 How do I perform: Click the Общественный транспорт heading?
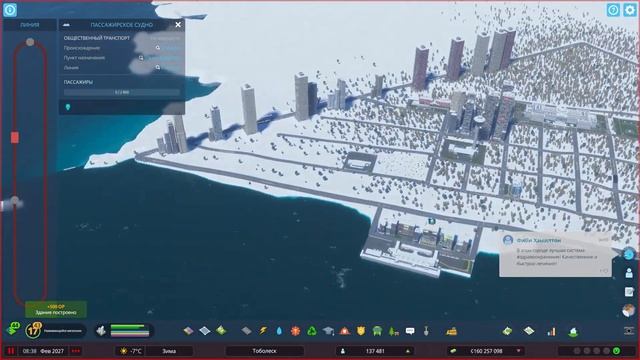click(97, 38)
